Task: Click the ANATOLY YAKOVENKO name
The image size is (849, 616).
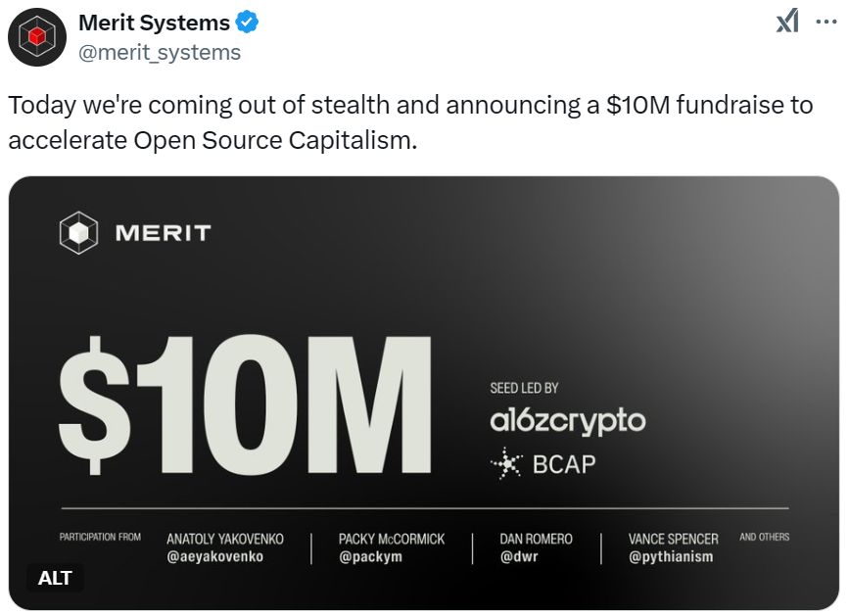Action: (x=225, y=539)
